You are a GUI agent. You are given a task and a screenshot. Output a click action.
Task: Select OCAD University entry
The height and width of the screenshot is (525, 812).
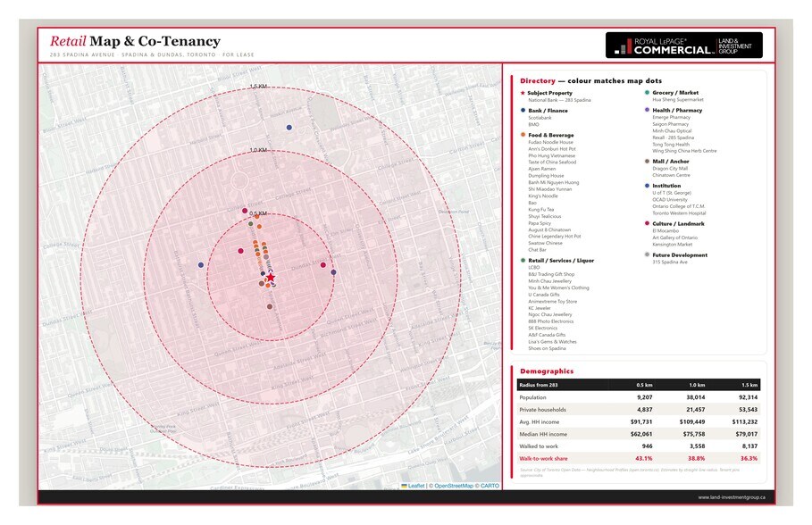click(670, 199)
